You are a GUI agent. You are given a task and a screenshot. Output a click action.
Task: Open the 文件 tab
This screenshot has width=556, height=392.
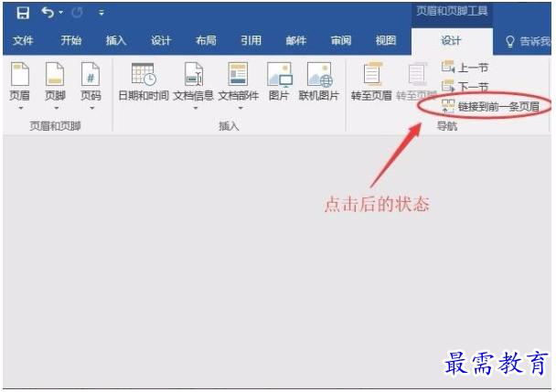coord(23,40)
